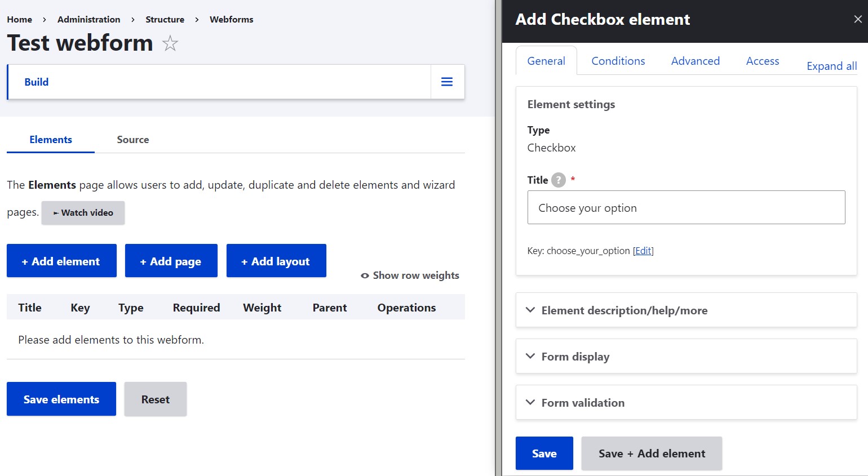
Task: View help tooltip for the Title field
Action: 557,180
